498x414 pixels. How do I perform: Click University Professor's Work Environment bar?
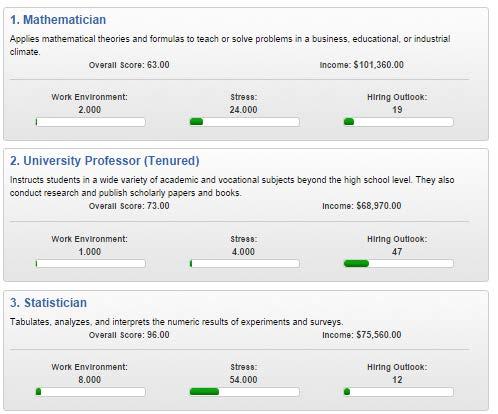point(91,264)
